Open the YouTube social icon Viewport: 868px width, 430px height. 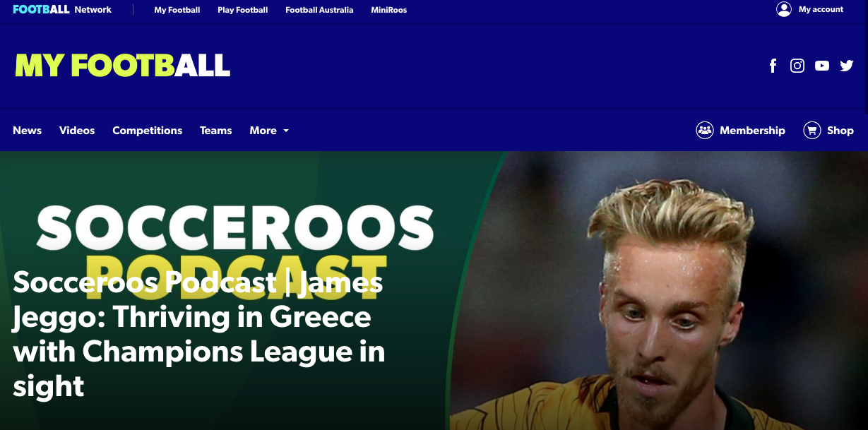point(822,66)
